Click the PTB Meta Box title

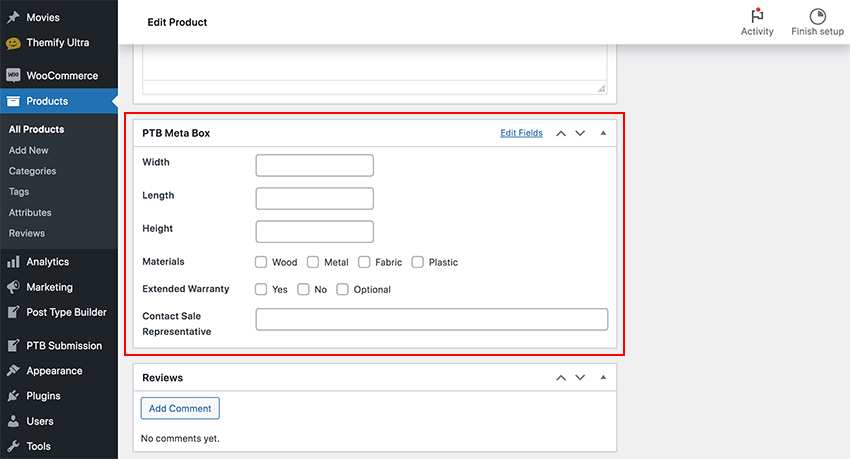[x=176, y=133]
